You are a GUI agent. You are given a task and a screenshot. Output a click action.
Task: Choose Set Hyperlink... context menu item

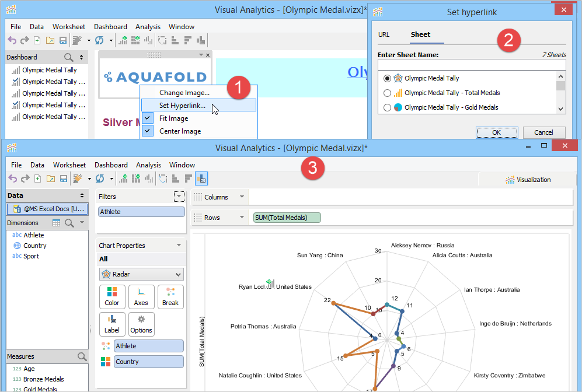coord(198,106)
